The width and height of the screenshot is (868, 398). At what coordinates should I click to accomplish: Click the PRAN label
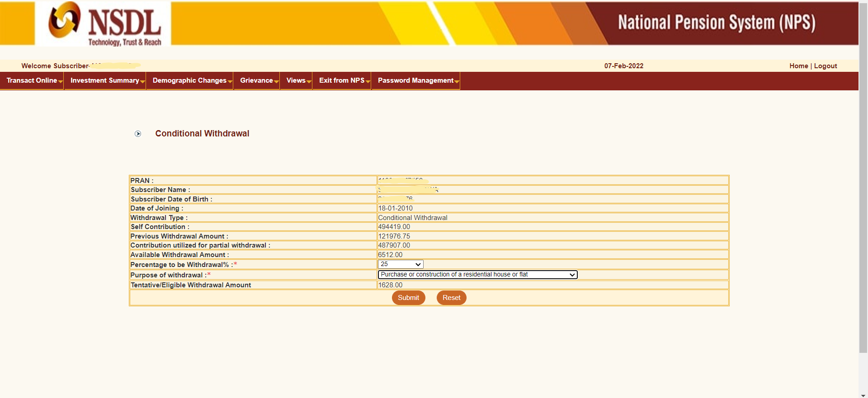coord(142,181)
